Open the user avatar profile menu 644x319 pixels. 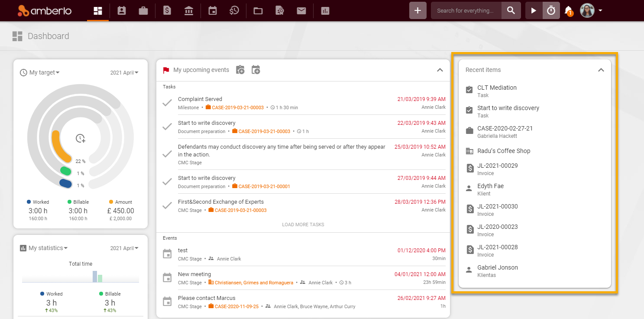[591, 10]
